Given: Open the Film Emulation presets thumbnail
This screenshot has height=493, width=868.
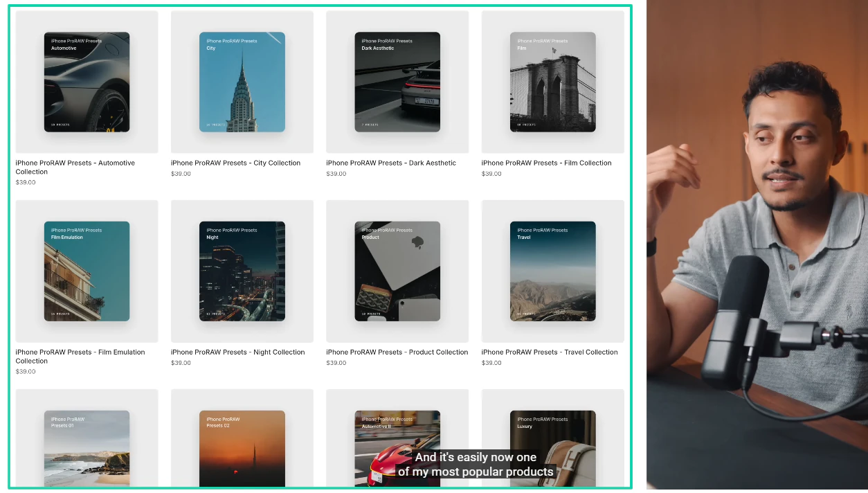Looking at the screenshot, I should pos(87,271).
